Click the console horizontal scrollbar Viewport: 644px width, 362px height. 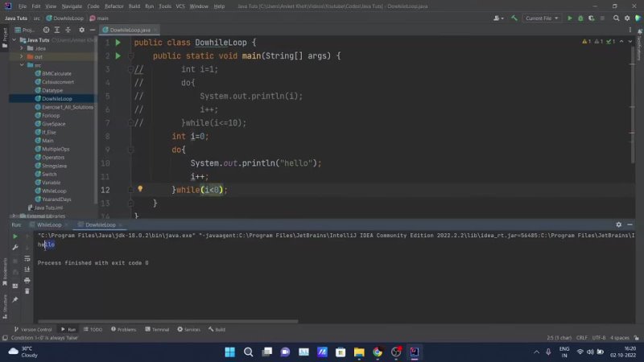tap(168, 321)
